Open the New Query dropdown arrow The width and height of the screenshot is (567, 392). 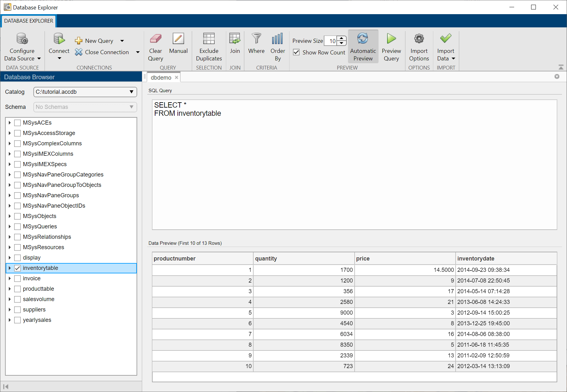point(122,41)
